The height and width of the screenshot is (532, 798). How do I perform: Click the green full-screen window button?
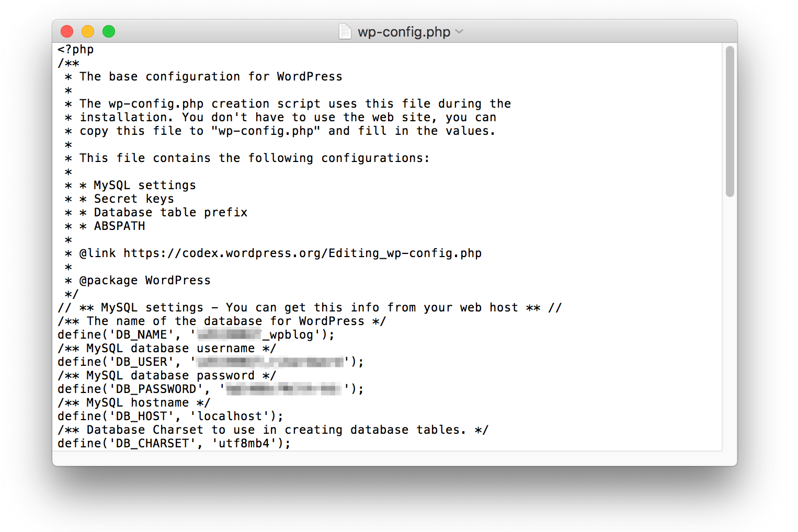[x=109, y=31]
